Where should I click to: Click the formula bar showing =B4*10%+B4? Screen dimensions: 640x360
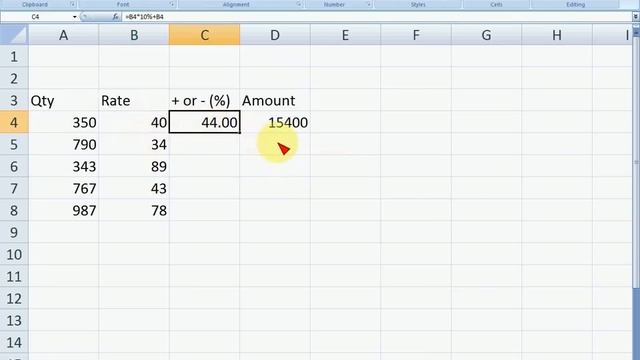pyautogui.click(x=377, y=17)
